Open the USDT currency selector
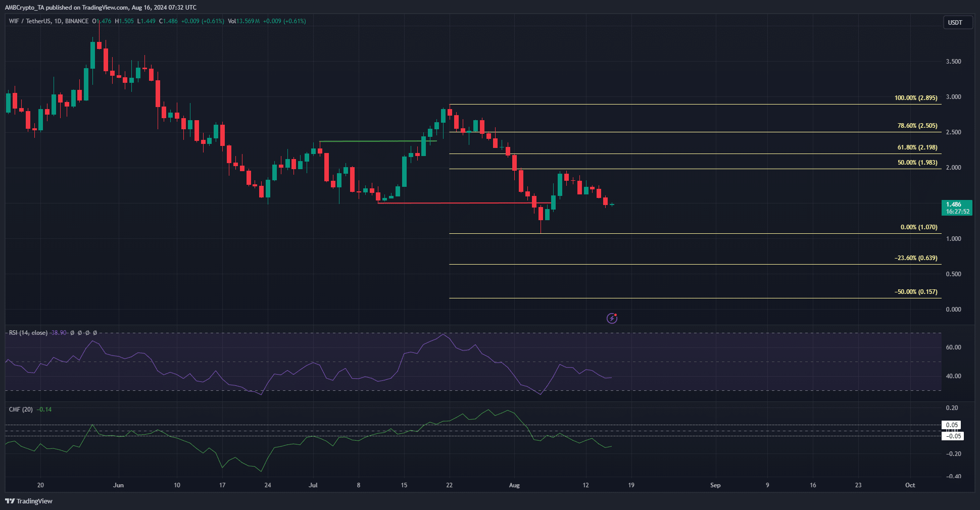 (x=957, y=22)
